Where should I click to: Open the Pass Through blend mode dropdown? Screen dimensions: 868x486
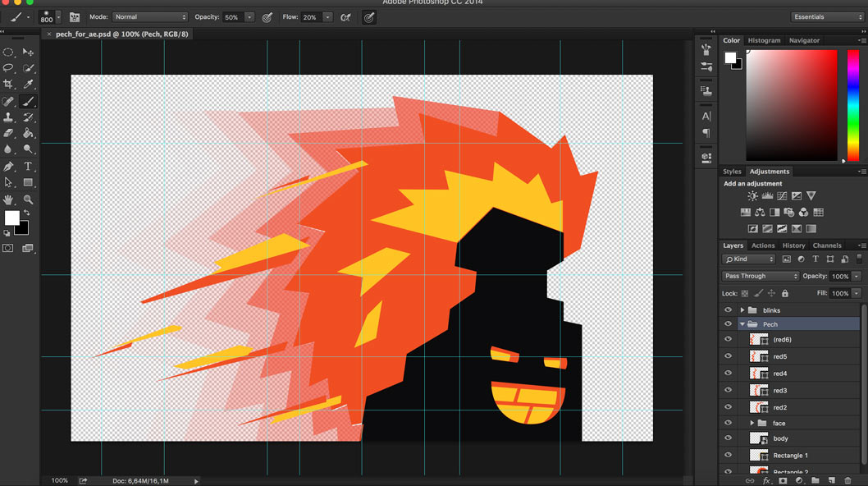(x=761, y=277)
